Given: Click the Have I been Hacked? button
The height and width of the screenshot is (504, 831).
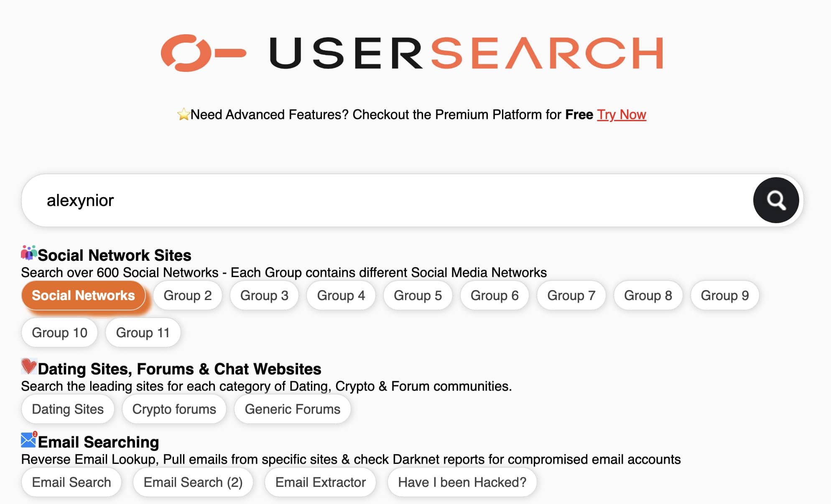Looking at the screenshot, I should point(462,482).
